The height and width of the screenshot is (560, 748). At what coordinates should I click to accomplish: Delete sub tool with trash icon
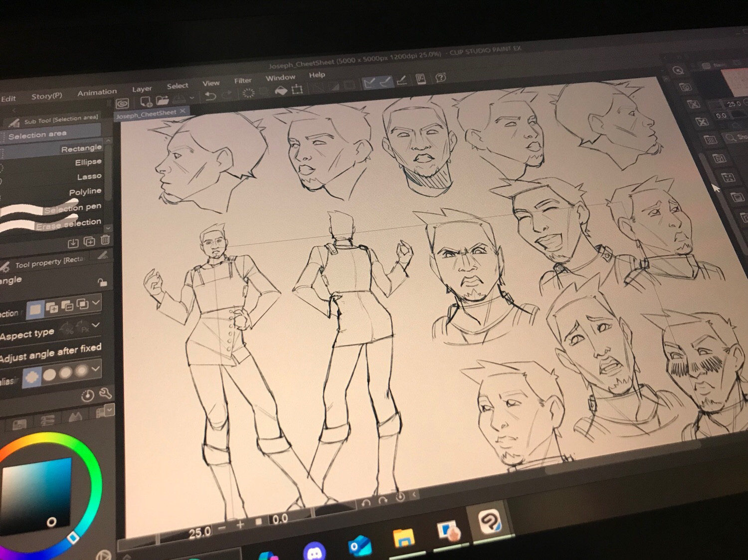coord(105,240)
